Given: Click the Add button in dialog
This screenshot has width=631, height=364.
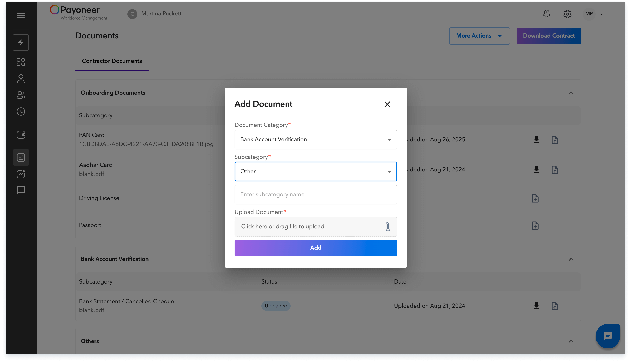Looking at the screenshot, I should [x=316, y=248].
